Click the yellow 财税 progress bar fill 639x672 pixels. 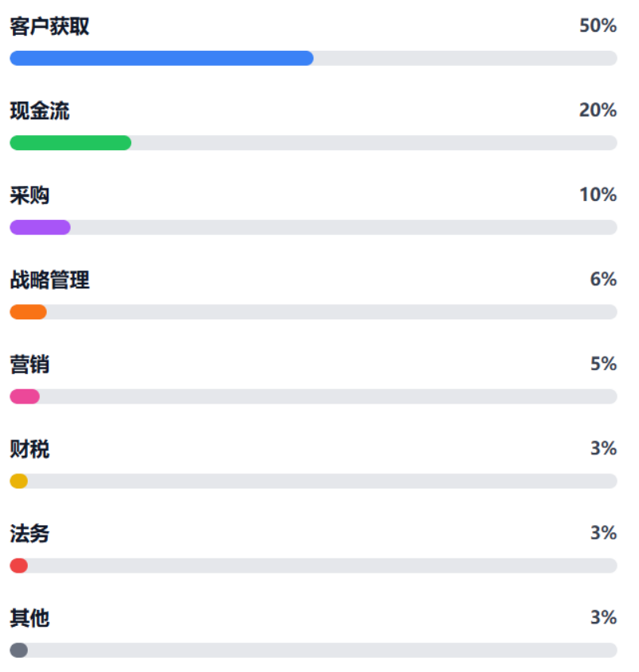tap(19, 481)
